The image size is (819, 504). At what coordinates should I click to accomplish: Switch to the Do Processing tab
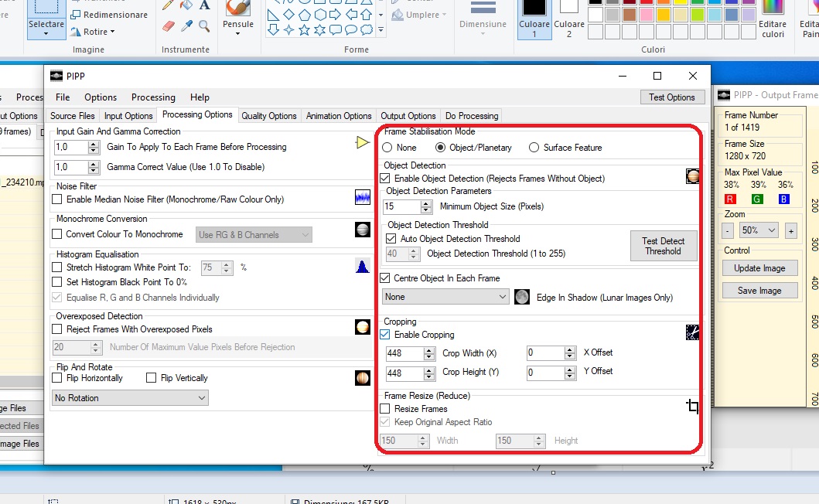click(472, 116)
